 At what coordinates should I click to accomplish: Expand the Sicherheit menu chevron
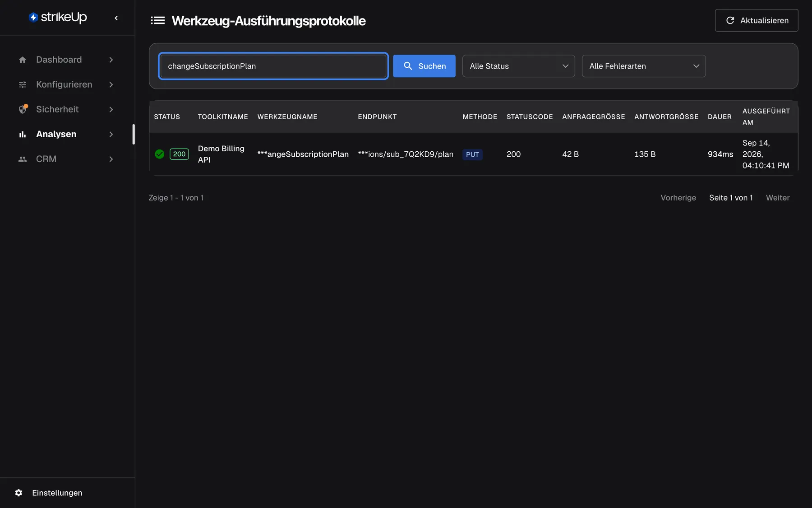point(111,109)
